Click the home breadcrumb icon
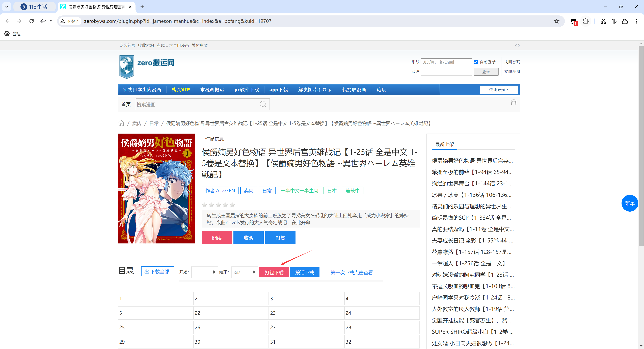This screenshot has height=349, width=644. (x=121, y=123)
